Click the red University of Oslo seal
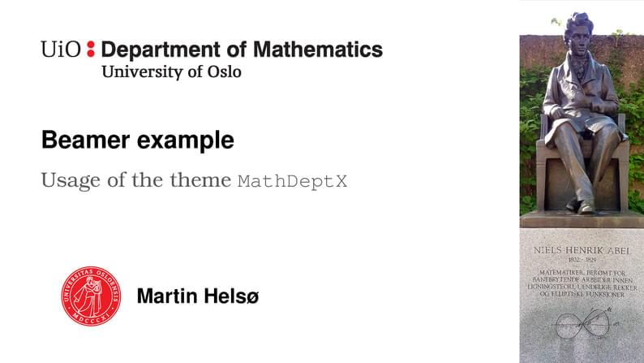Viewport: 644px width, 363px height. (92, 296)
